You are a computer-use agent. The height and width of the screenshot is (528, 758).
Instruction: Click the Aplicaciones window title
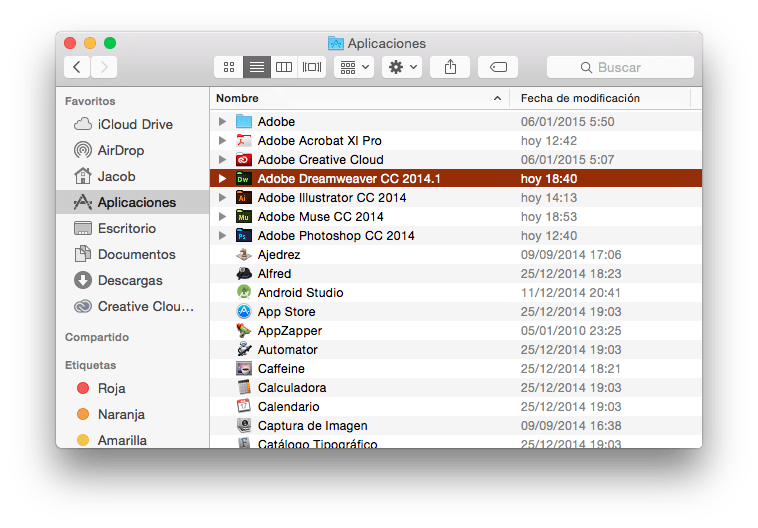click(386, 44)
